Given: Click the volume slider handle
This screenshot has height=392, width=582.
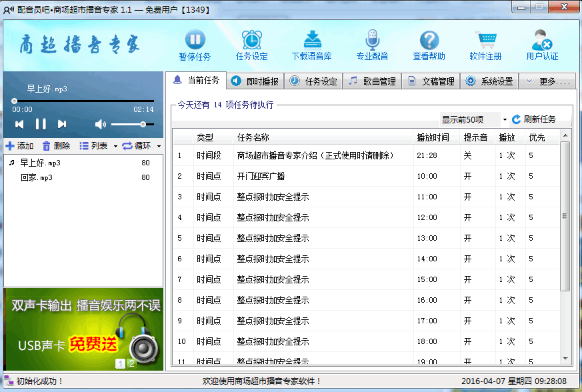Looking at the screenshot, I should point(143,124).
